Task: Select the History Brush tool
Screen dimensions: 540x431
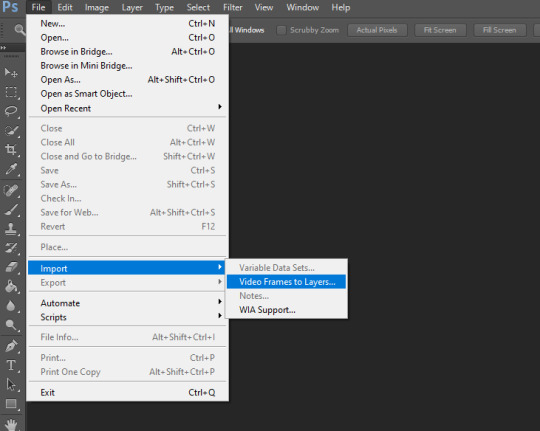Action: (11, 248)
